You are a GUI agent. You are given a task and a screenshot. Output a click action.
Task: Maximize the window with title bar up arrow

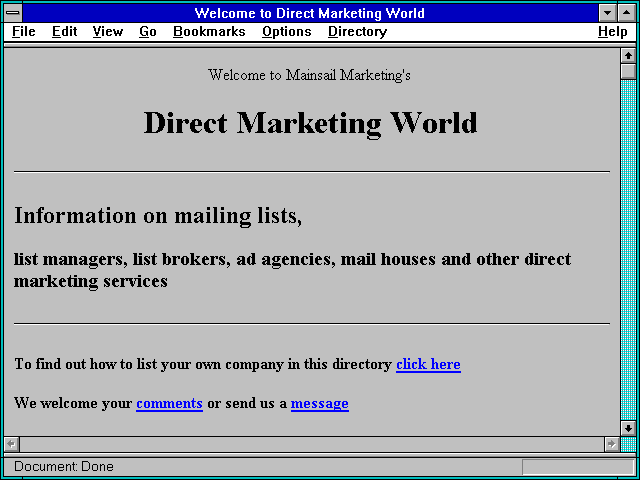click(x=627, y=13)
